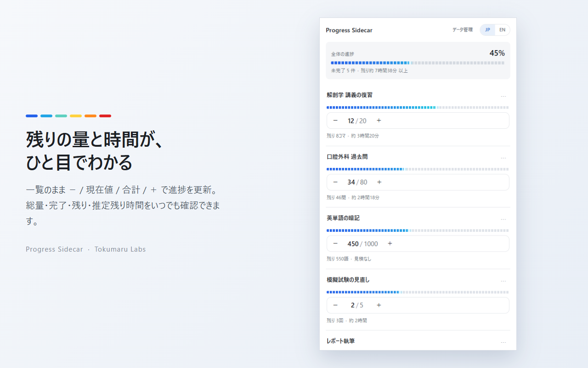The image size is (588, 368).
Task: Click the 解剖学 講義の復習 progress bar
Action: (x=418, y=107)
